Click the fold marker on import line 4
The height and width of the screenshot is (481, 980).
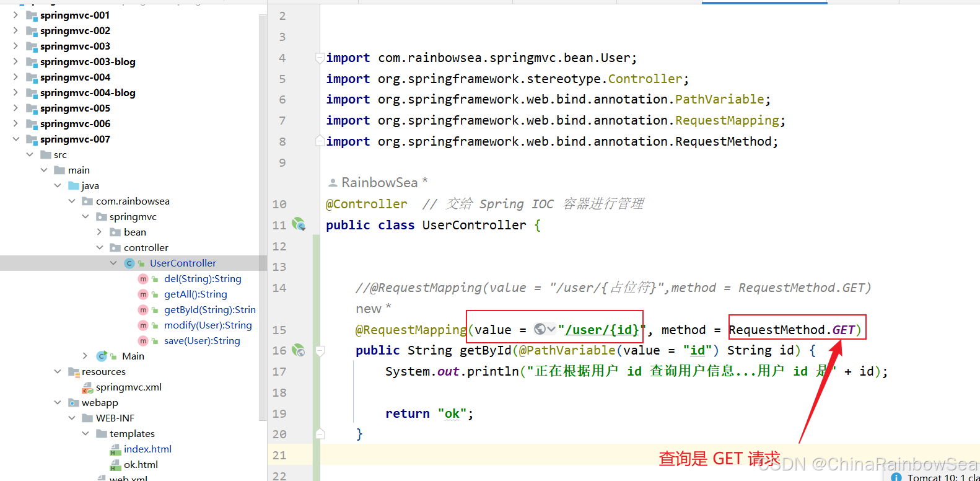320,58
